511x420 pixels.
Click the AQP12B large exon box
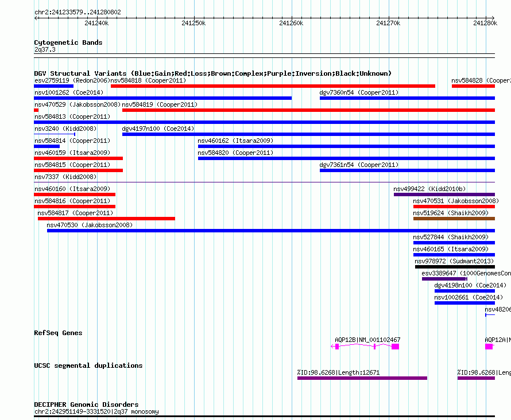tap(396, 347)
